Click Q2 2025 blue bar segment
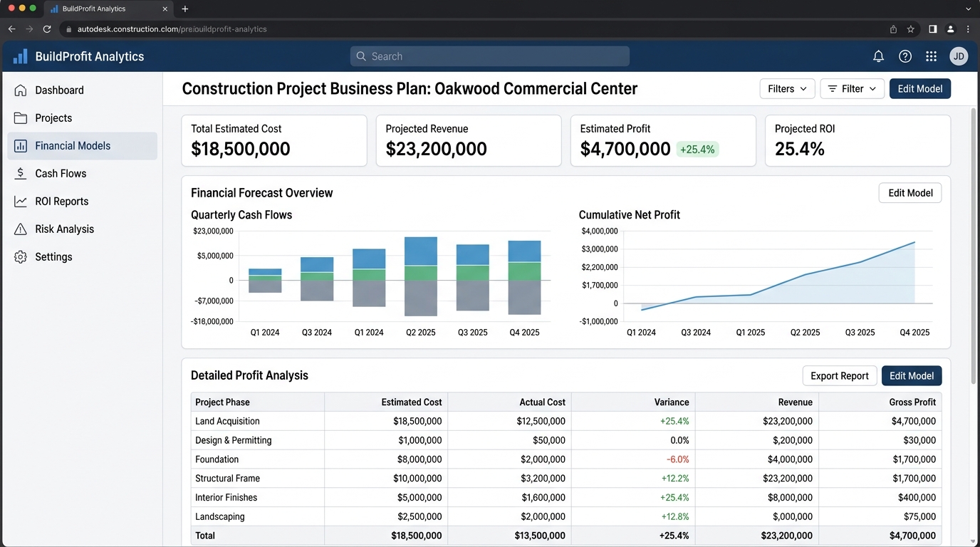The height and width of the screenshot is (547, 980). click(x=421, y=251)
